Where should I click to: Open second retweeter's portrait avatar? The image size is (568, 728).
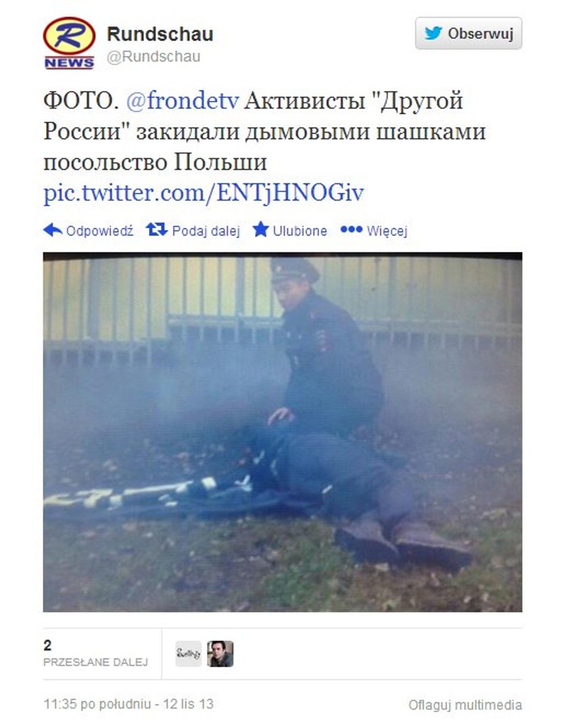point(220,654)
